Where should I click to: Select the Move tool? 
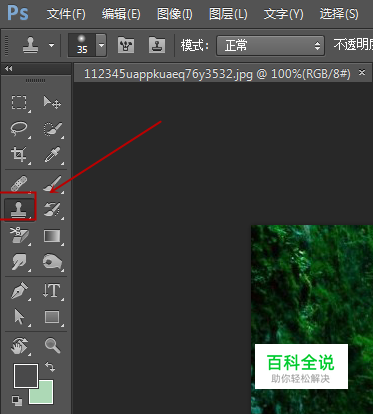pos(52,102)
